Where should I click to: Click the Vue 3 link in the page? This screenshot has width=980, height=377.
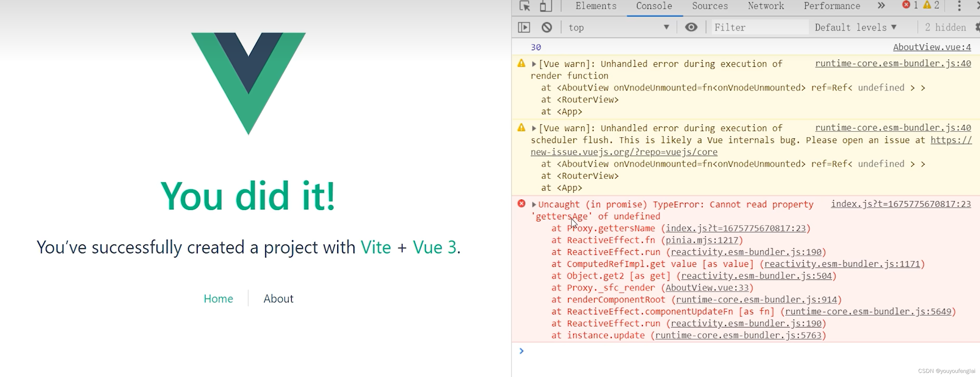tap(435, 247)
